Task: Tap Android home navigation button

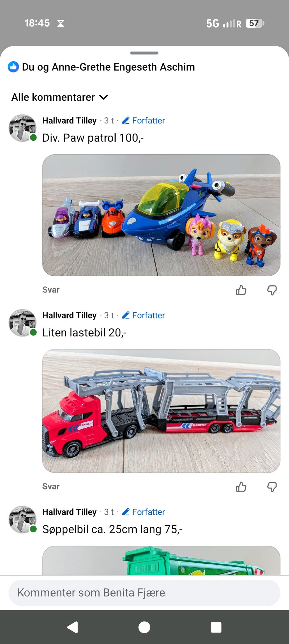Action: coord(144,627)
